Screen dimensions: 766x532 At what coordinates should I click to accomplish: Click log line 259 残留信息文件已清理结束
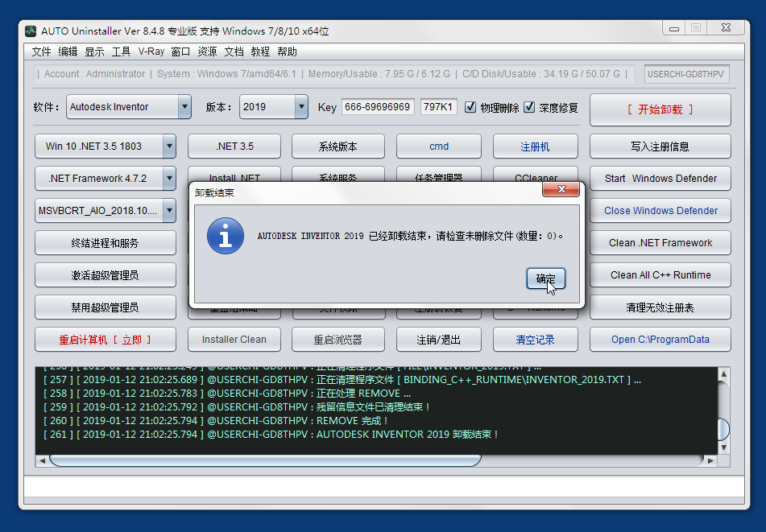(x=237, y=407)
